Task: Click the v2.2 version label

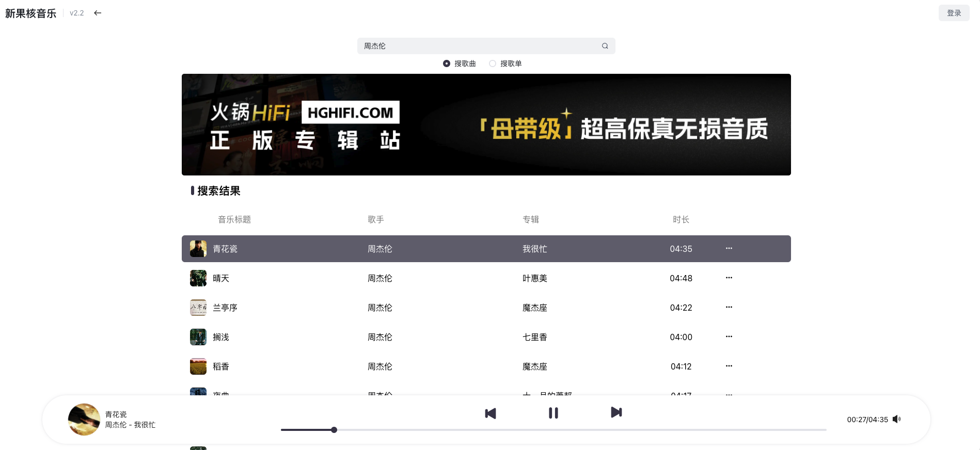Action: pyautogui.click(x=77, y=13)
